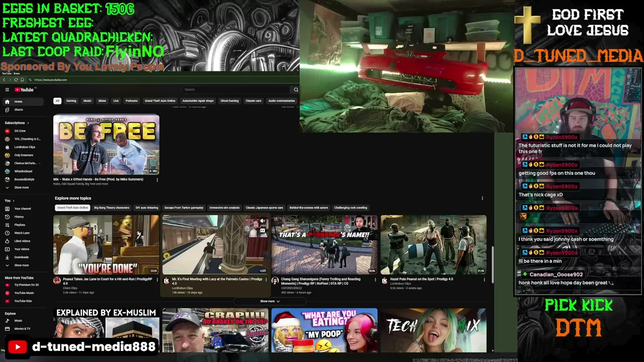This screenshot has height=362, width=644.
Task: Open Playlists in the sidebar
Action: pos(20,225)
